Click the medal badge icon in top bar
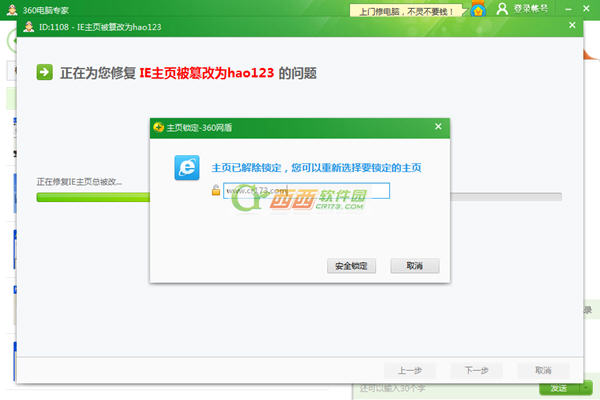 click(x=478, y=9)
